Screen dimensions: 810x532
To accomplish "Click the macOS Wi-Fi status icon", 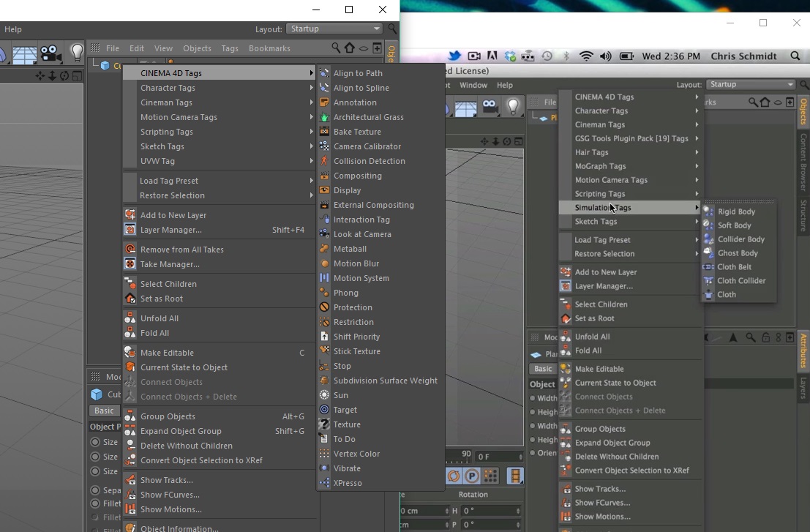I will tap(586, 56).
